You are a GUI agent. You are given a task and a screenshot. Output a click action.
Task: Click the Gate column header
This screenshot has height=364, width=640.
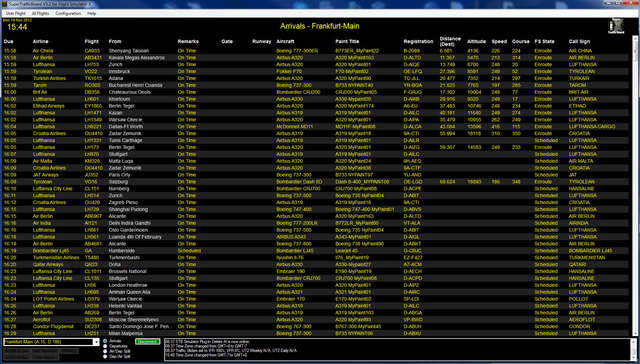pyautogui.click(x=227, y=42)
